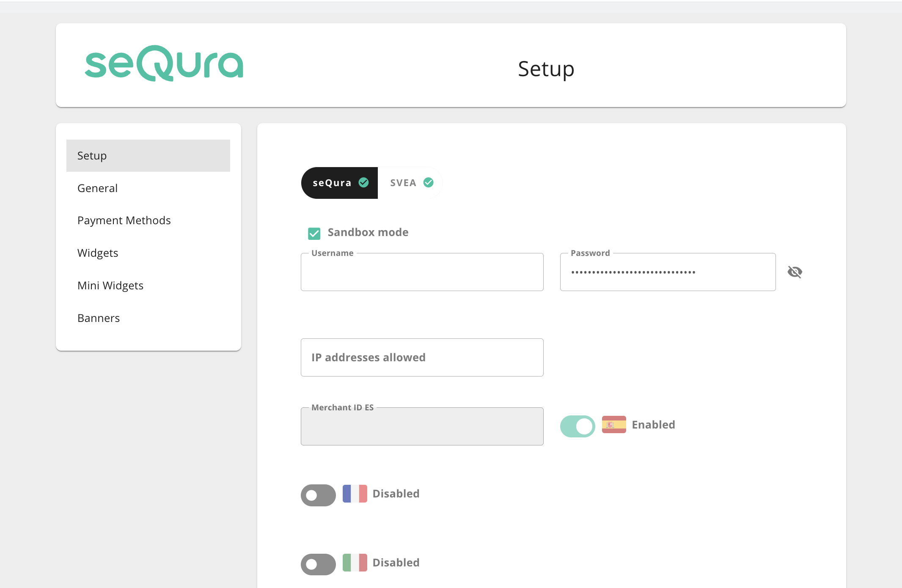Toggle password visibility with the eye icon

coord(795,272)
